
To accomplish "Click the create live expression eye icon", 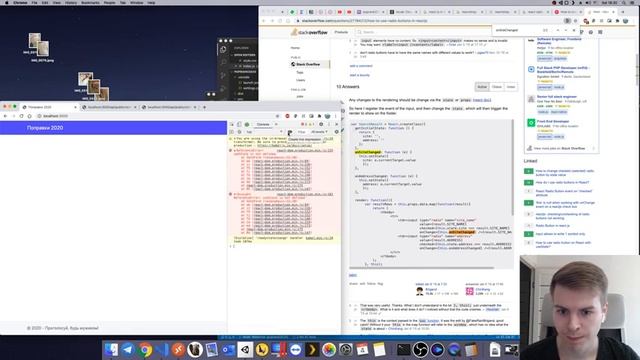I will (290, 132).
